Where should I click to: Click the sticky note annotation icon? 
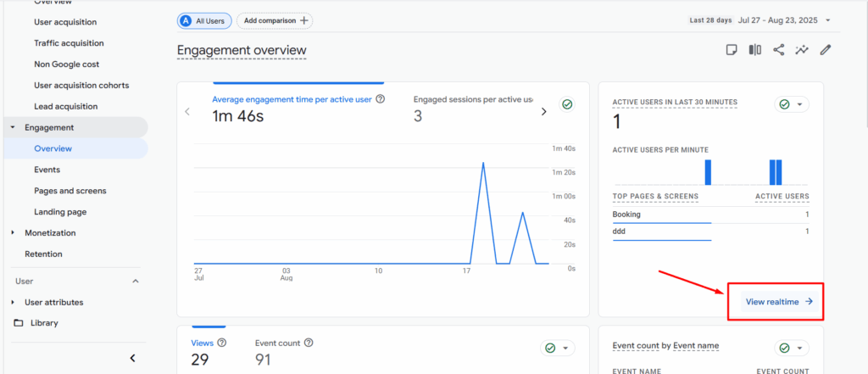(732, 50)
